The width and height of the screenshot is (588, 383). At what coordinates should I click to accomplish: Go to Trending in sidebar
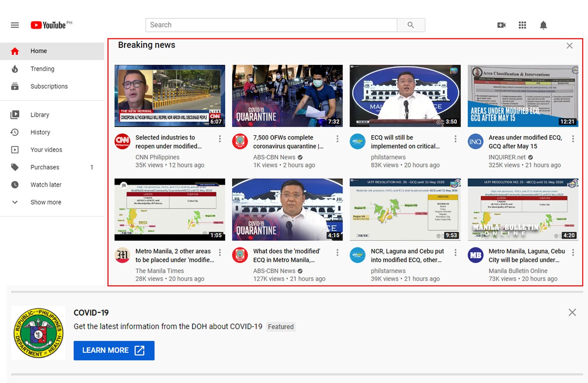click(42, 69)
